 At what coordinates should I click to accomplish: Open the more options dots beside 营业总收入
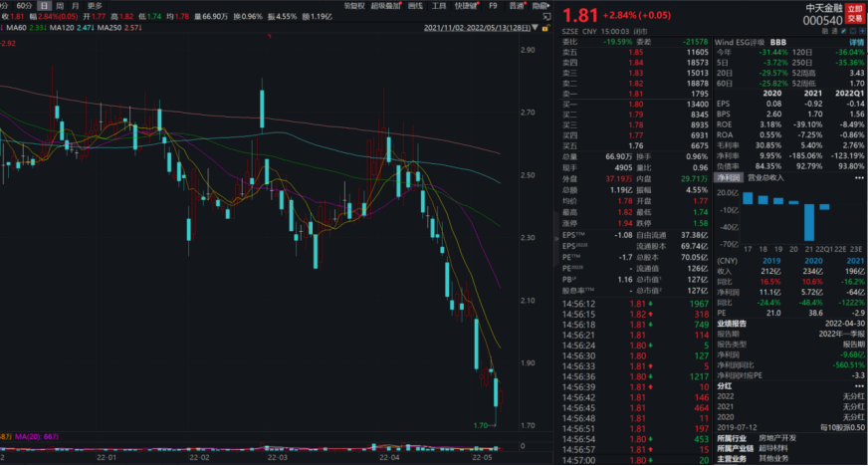859,177
